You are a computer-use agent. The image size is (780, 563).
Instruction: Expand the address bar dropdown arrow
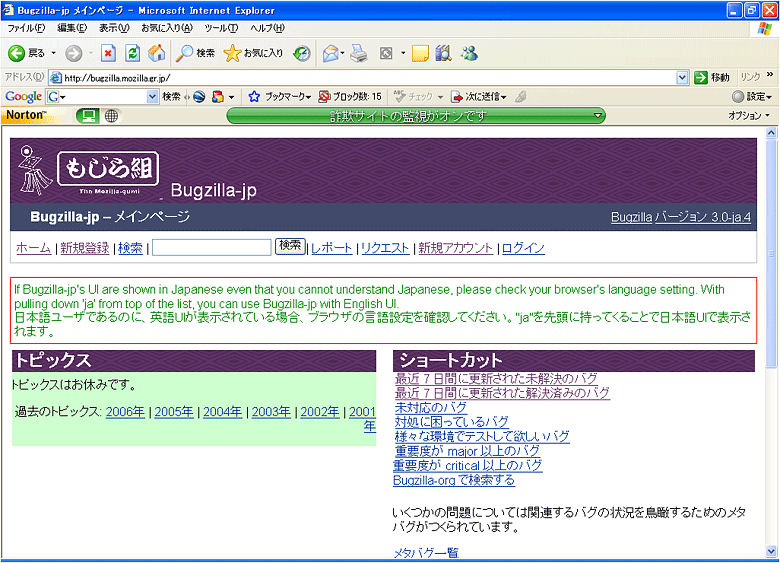click(x=682, y=77)
